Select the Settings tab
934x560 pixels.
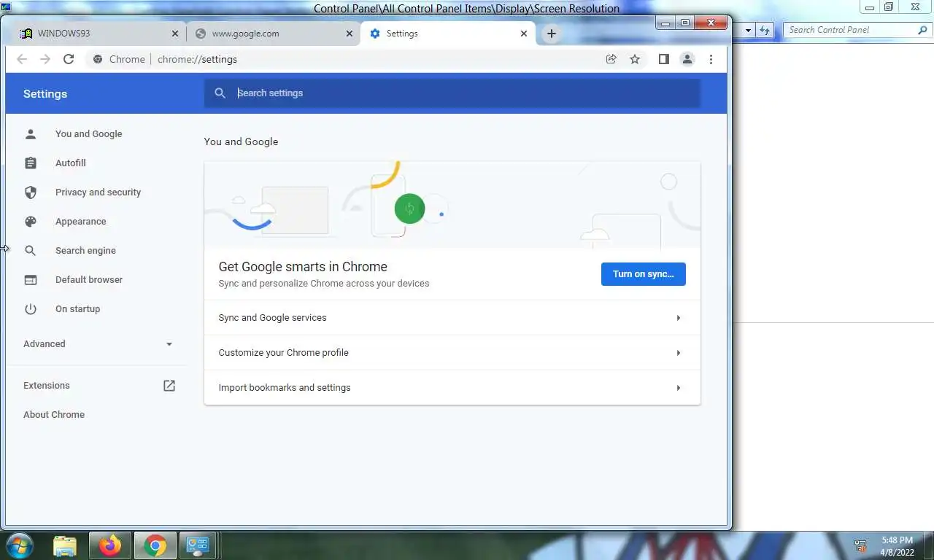tap(447, 34)
